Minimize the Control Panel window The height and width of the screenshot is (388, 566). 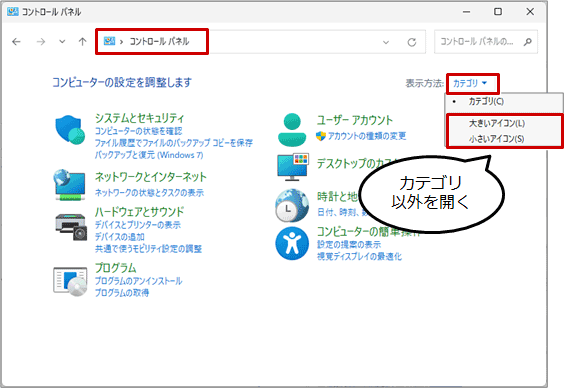[466, 12]
